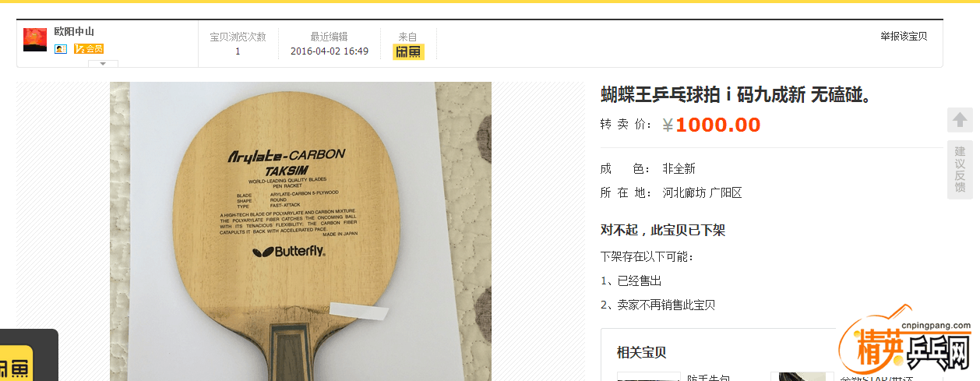Open the second related item thumbnail
This screenshot has width=980, height=381.
(802, 376)
